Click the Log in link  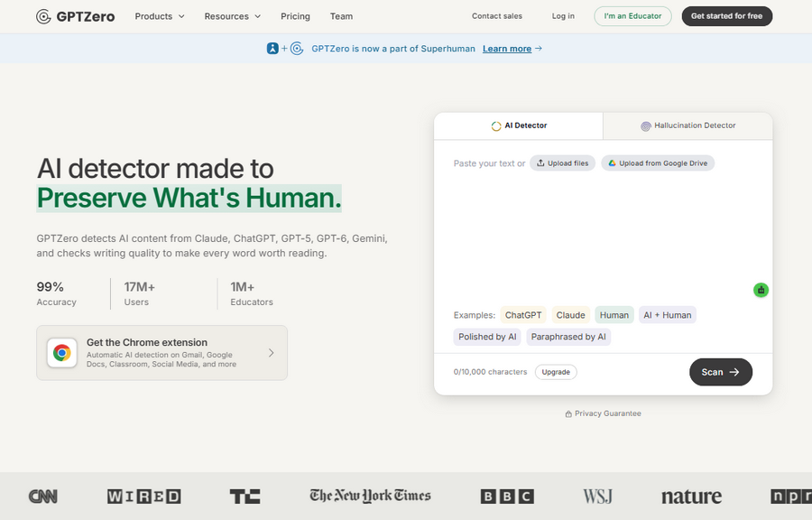[563, 16]
